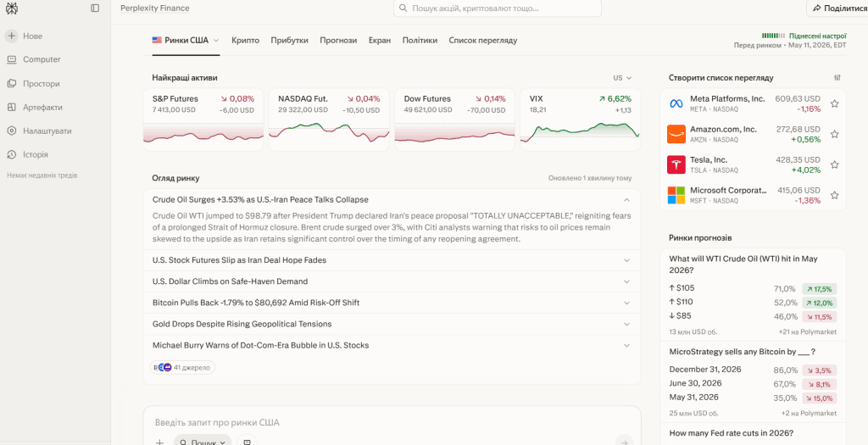The image size is (868, 445).
Task: Click the icon button right of Пошук
Action: [x=248, y=442]
